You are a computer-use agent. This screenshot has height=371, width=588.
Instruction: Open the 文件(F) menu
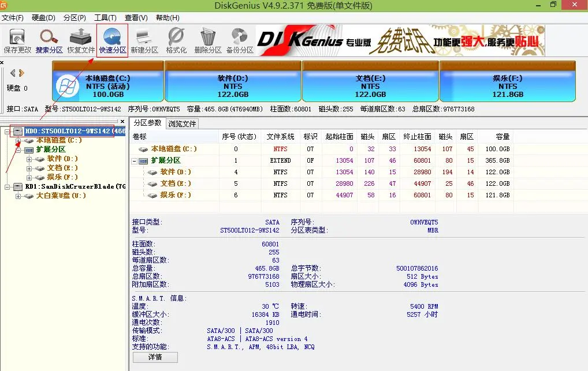point(12,18)
